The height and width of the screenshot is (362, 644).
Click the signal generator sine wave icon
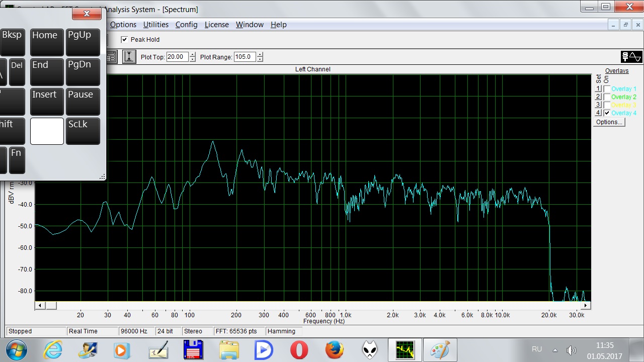(x=631, y=57)
